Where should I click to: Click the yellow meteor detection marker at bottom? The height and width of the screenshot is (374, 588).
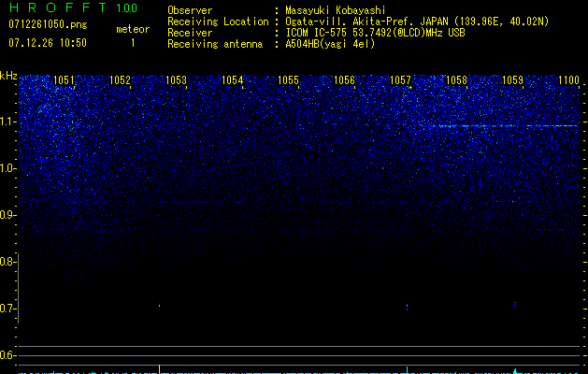[x=159, y=369]
